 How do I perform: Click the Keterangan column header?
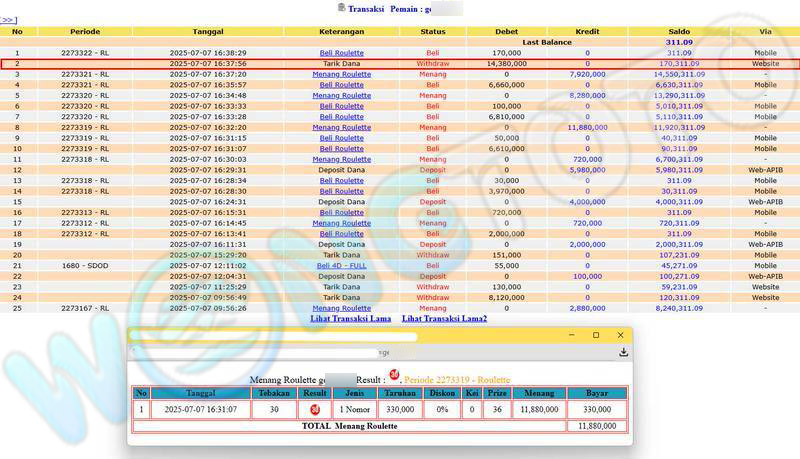click(341, 31)
